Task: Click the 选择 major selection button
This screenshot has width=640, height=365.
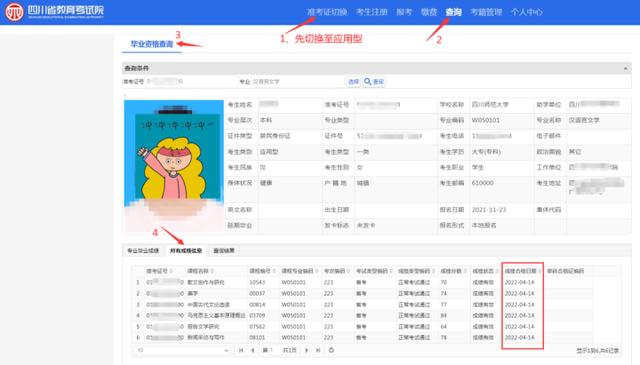Action: pyautogui.click(x=353, y=82)
